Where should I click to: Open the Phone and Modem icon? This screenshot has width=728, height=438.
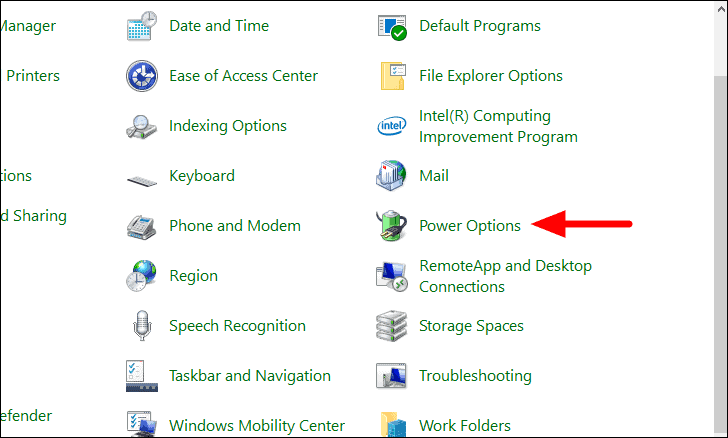(x=142, y=227)
